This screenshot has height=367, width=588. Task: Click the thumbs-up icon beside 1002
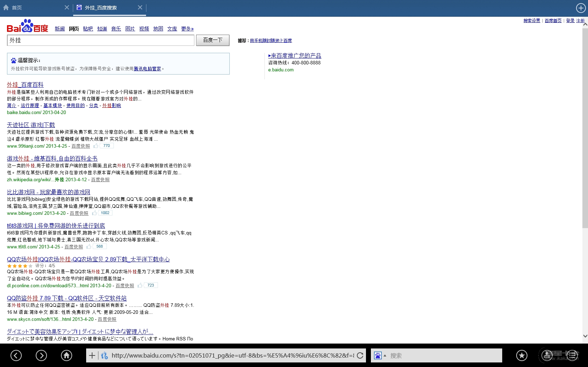tap(94, 213)
